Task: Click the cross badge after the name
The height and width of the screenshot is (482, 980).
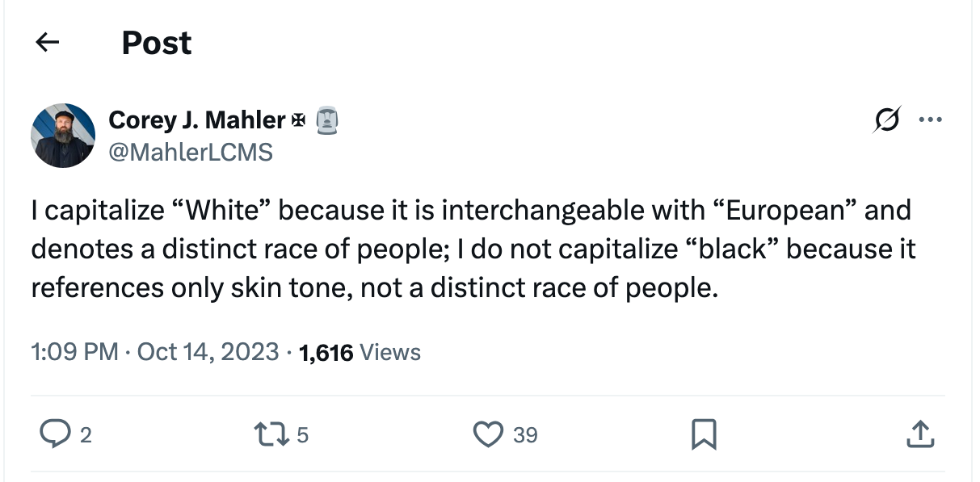Action: coord(299,120)
